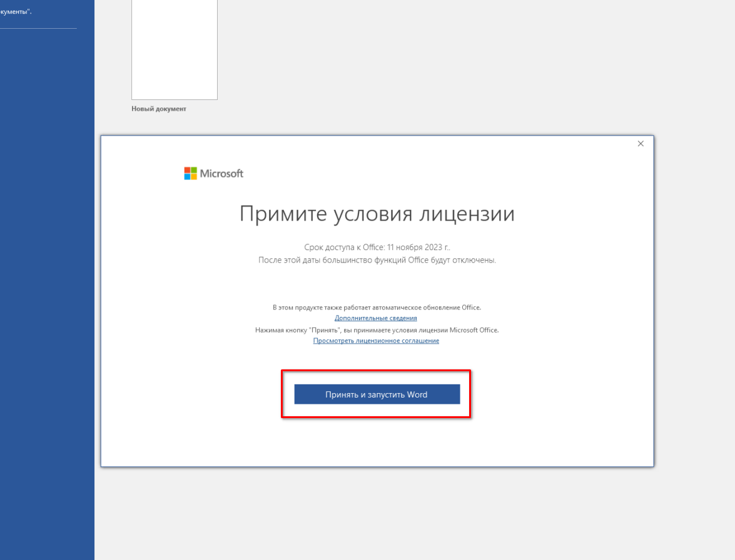Click the "Срок доступа к Office" date line
The height and width of the screenshot is (560, 735).
point(377,247)
